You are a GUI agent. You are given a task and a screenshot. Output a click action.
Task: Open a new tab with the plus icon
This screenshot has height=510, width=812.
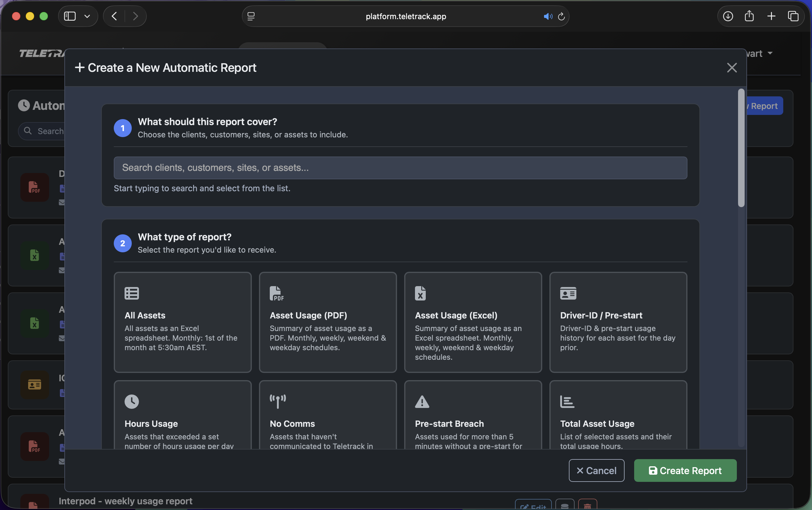coord(771,16)
